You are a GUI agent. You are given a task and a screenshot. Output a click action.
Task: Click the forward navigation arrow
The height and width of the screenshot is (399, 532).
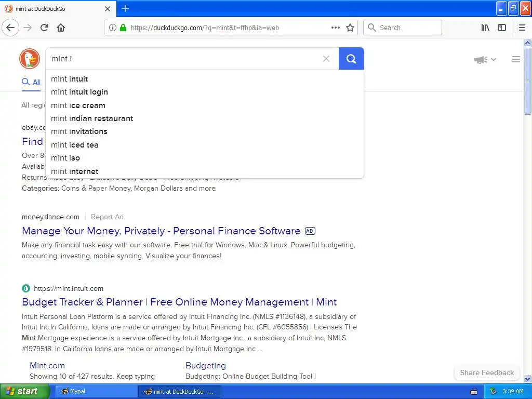(x=28, y=28)
